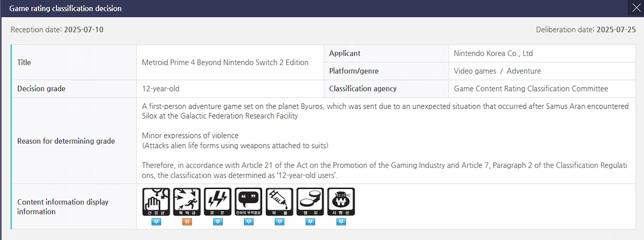Click the Game Content Rating Classification Committee text
This screenshot has height=240, width=644.
point(531,88)
